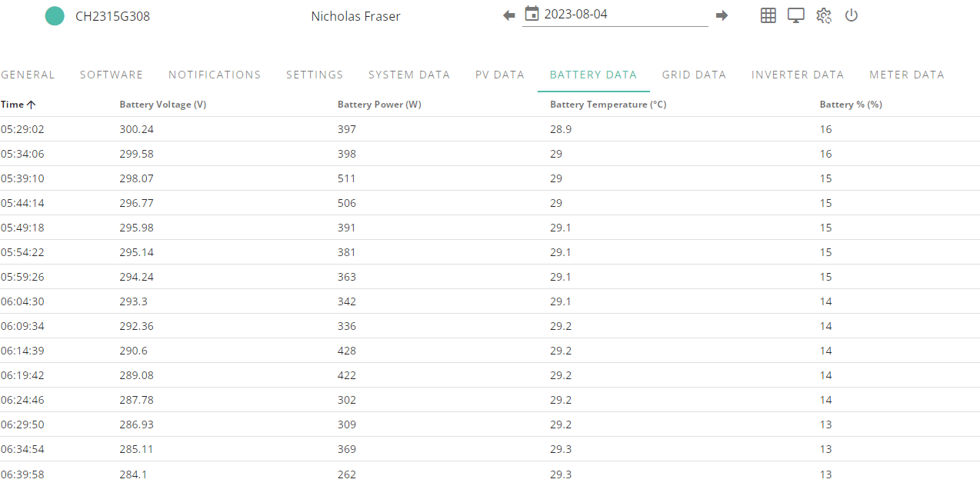The image size is (980, 486).
Task: Open the NOTIFICATIONS tab
Action: (215, 75)
